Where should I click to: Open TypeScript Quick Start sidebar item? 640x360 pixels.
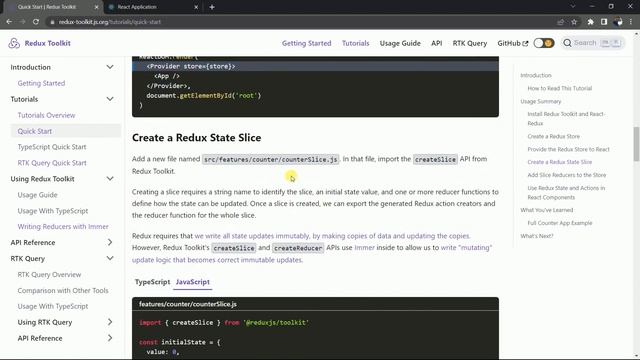point(52,147)
